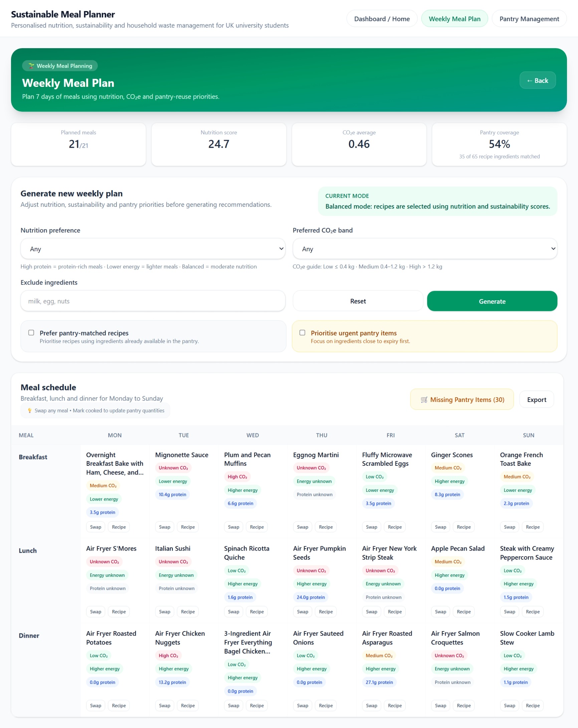Image resolution: width=578 pixels, height=728 pixels.
Task: Click the Sustainable Meal Planner title
Action: click(x=63, y=14)
